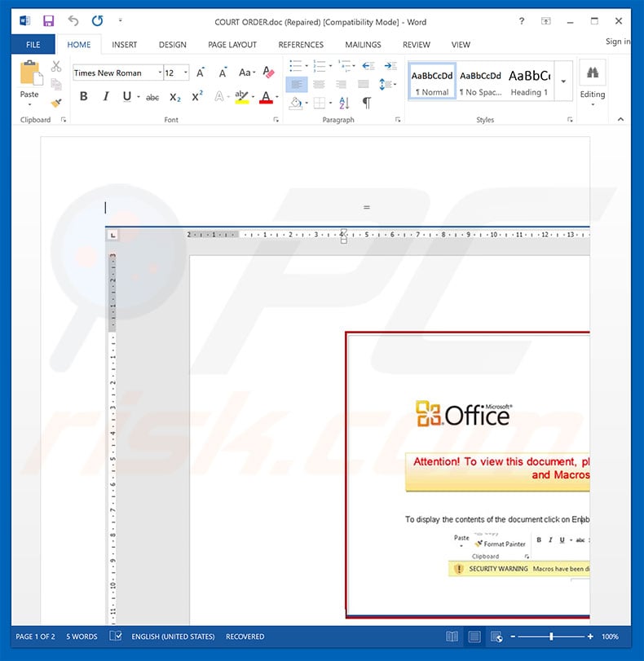The height and width of the screenshot is (661, 644).
Task: Click the Text Effects outlined A icon
Action: click(219, 96)
